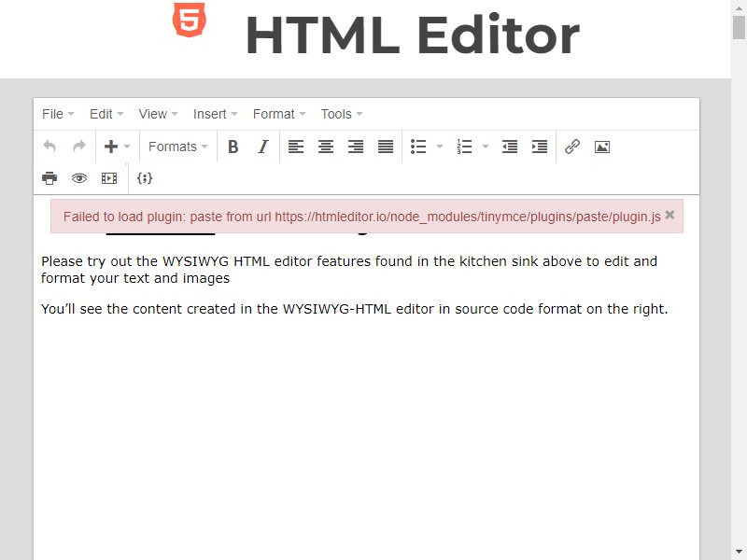Click the Undo arrow icon
Viewport: 747px width, 560px height.
(x=49, y=147)
